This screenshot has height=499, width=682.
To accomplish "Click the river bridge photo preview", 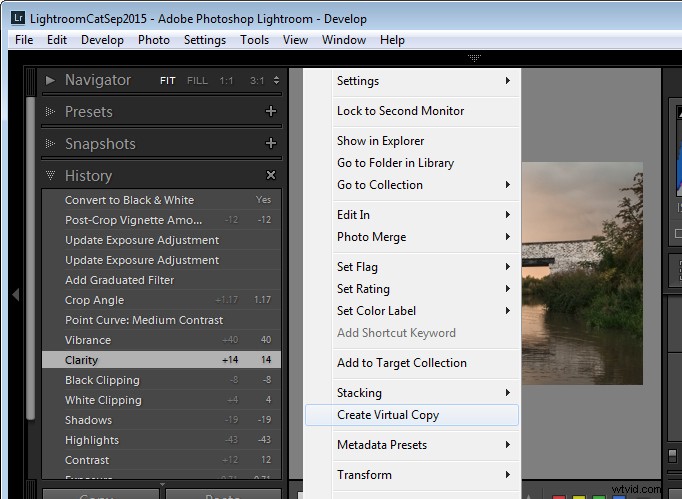I will [x=582, y=273].
